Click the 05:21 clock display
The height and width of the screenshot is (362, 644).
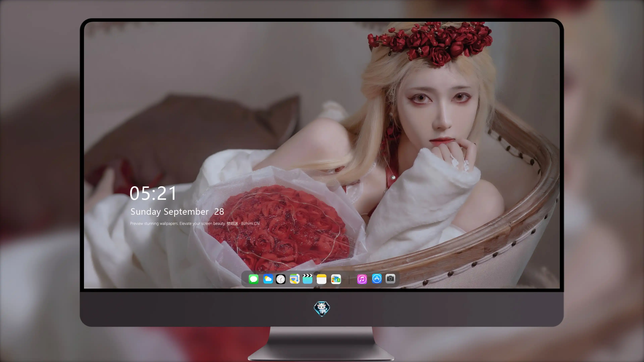point(153,193)
